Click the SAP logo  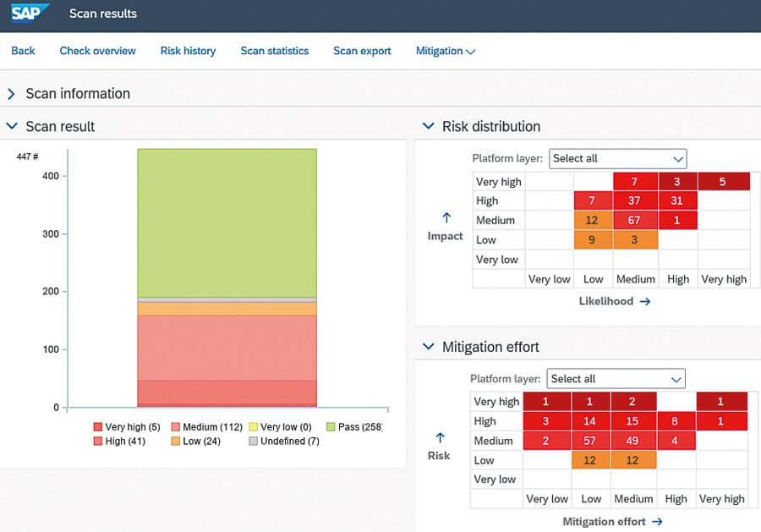[x=30, y=14]
